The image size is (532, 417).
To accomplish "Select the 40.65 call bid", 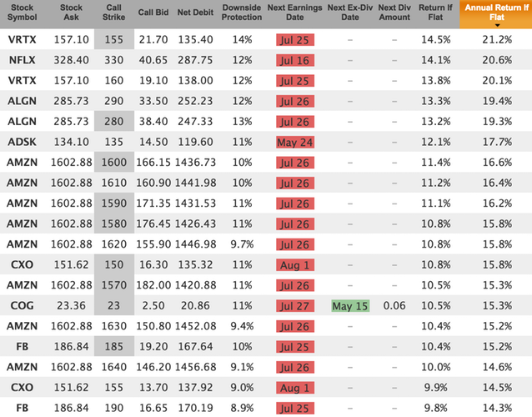I will click(x=153, y=60).
